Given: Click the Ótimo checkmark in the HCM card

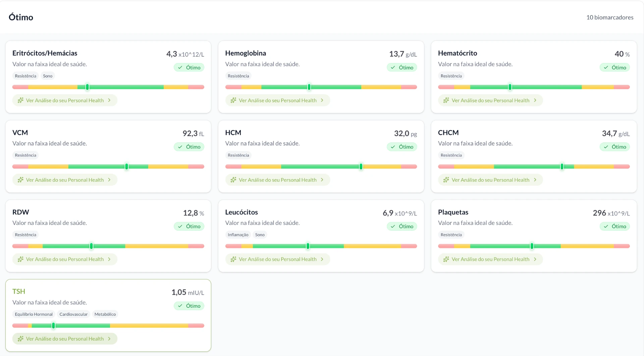Looking at the screenshot, I should [393, 147].
